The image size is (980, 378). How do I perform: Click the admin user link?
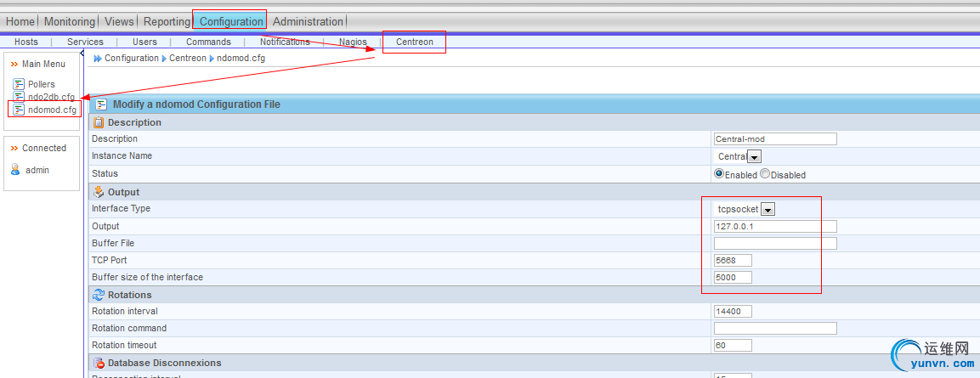pyautogui.click(x=37, y=170)
